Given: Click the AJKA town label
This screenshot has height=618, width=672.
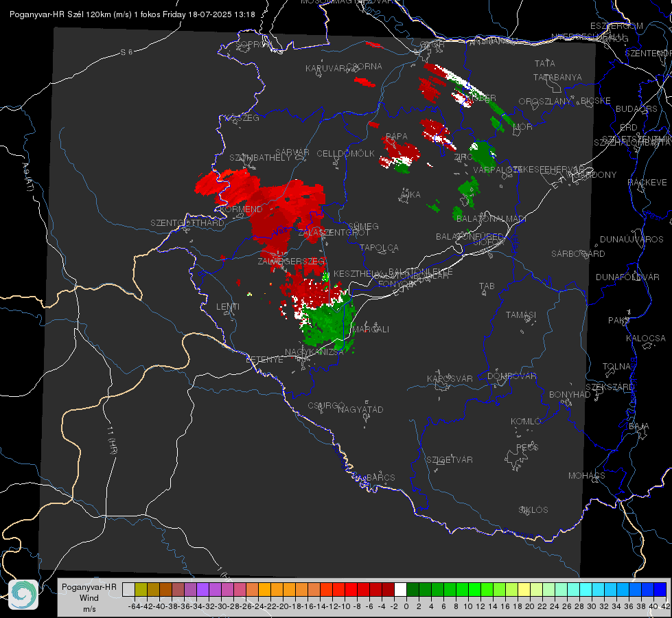Looking at the screenshot, I should [x=410, y=195].
